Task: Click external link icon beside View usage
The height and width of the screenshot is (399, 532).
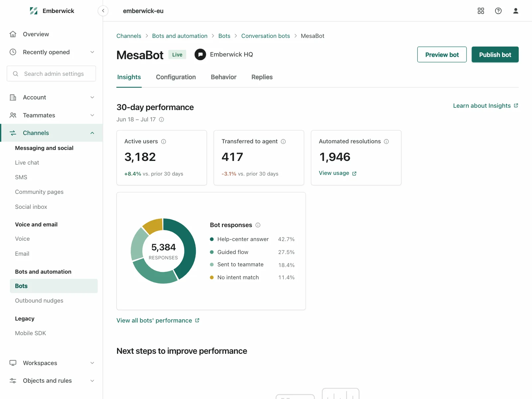Action: pos(354,174)
